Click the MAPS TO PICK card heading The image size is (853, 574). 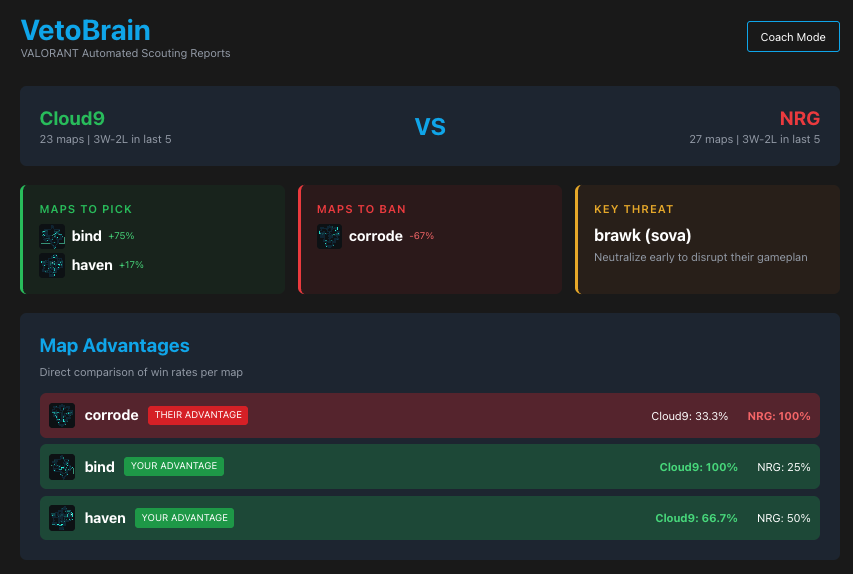click(x=86, y=209)
